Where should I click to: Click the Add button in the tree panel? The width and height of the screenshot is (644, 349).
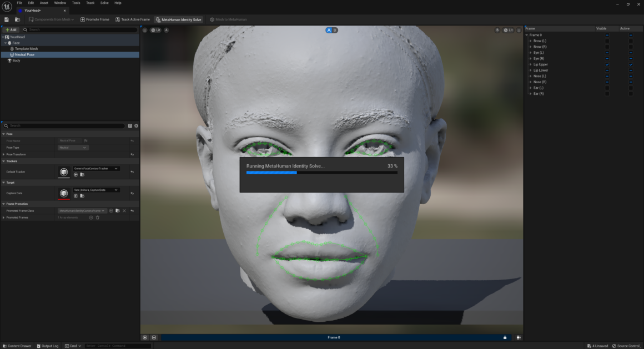click(11, 30)
